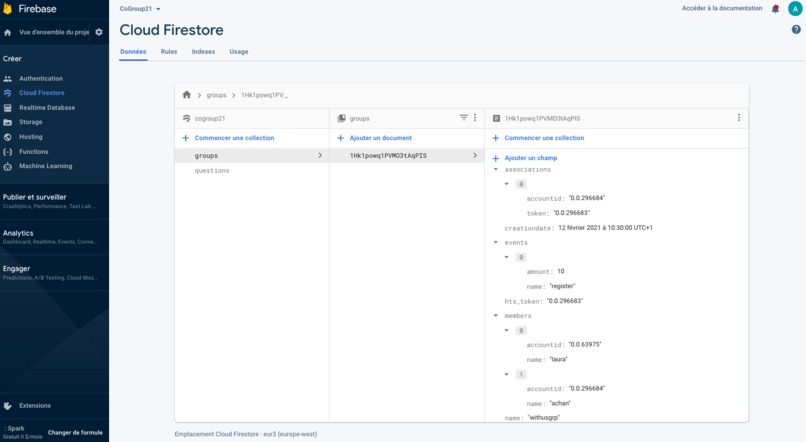
Task: Click events amount value 10
Action: [x=561, y=271]
